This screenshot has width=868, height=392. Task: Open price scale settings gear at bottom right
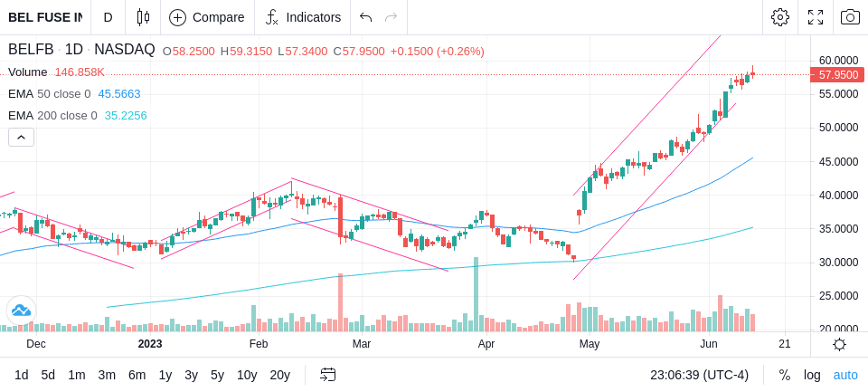[839, 345]
